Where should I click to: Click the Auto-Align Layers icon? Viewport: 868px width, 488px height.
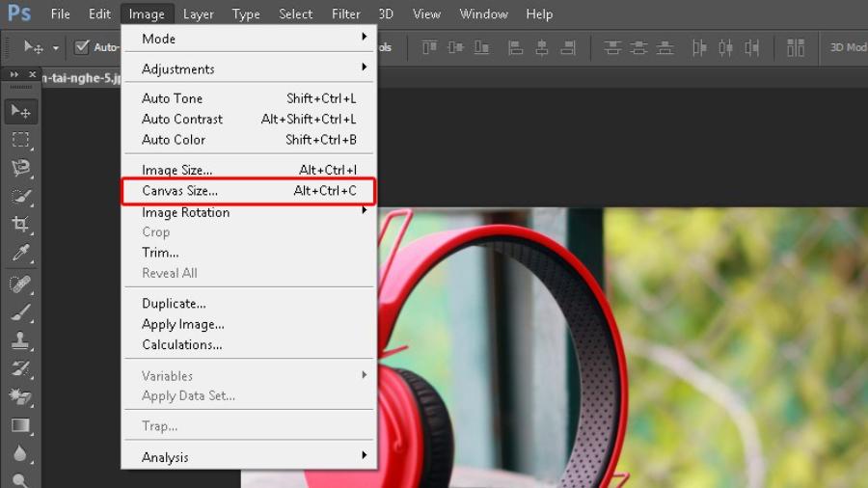click(x=795, y=47)
